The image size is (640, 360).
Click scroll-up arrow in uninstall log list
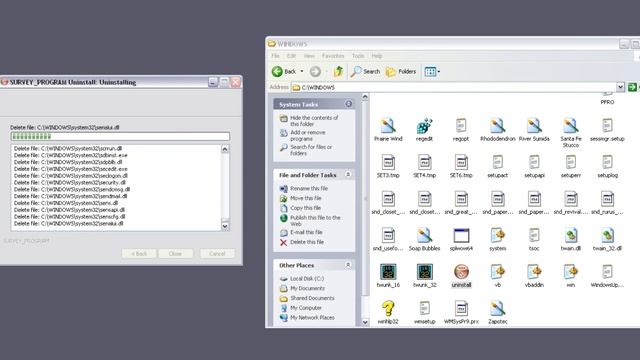click(x=225, y=149)
